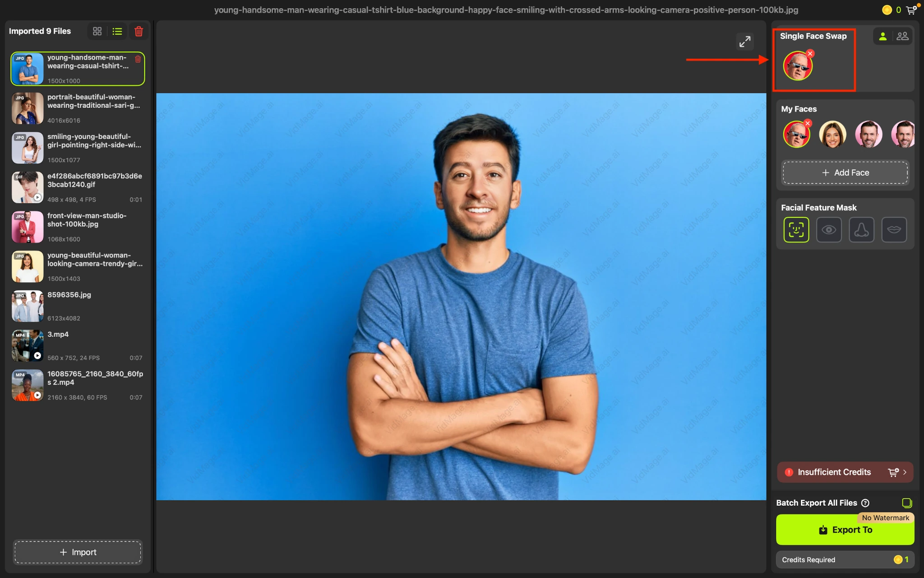Click the cart icon in Insufficient Credits bar
924x578 pixels.
click(893, 472)
